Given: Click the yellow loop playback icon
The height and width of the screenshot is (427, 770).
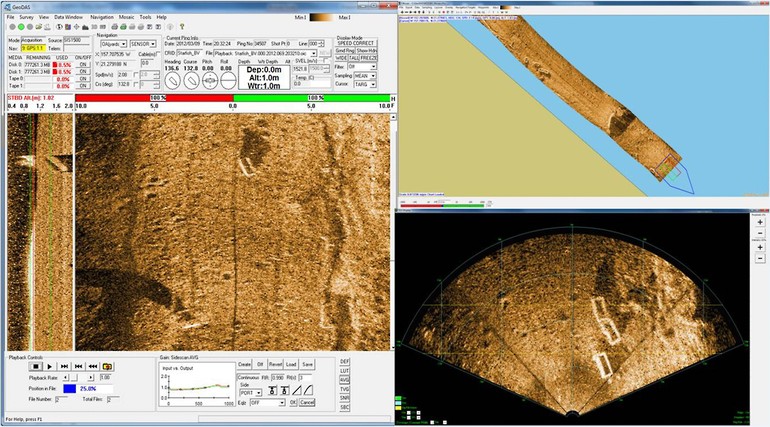Looking at the screenshot, I should pos(106,367).
